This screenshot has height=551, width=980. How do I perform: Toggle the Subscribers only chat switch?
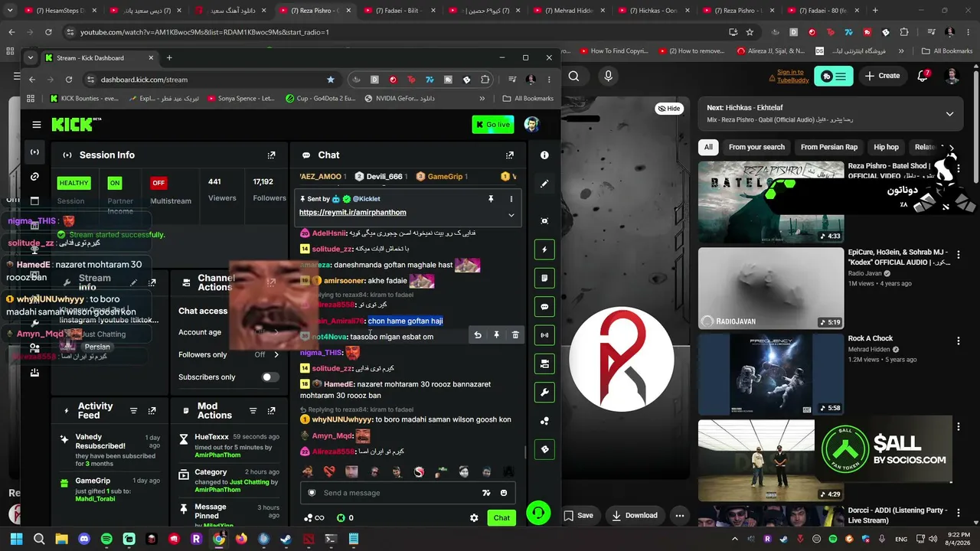tap(269, 377)
